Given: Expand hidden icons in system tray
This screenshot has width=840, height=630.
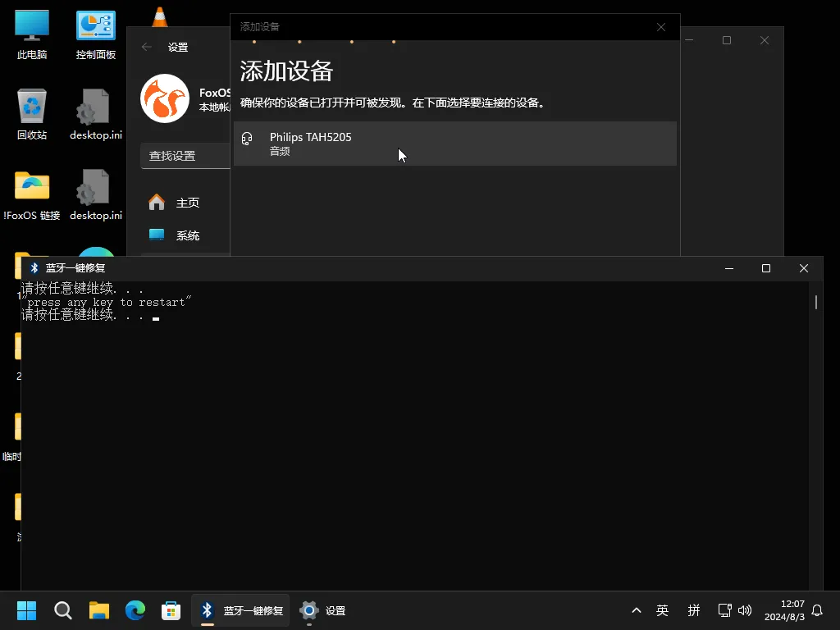Looking at the screenshot, I should [x=637, y=610].
